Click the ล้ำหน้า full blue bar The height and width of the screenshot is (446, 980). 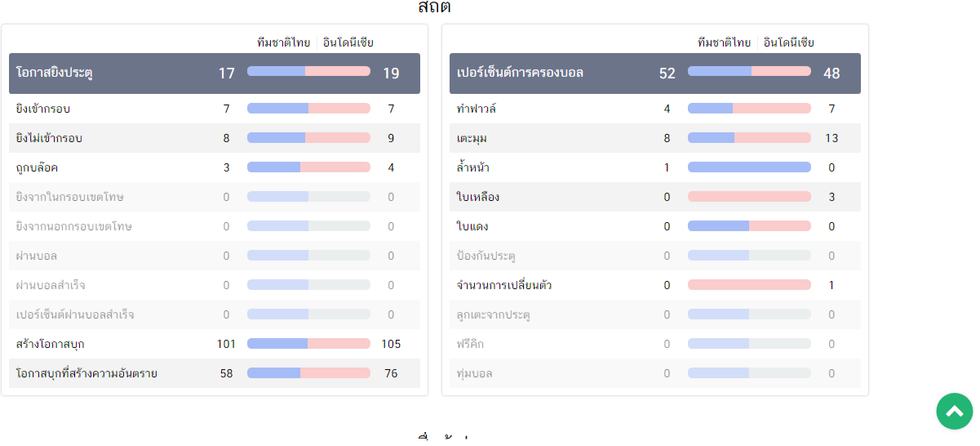(749, 167)
